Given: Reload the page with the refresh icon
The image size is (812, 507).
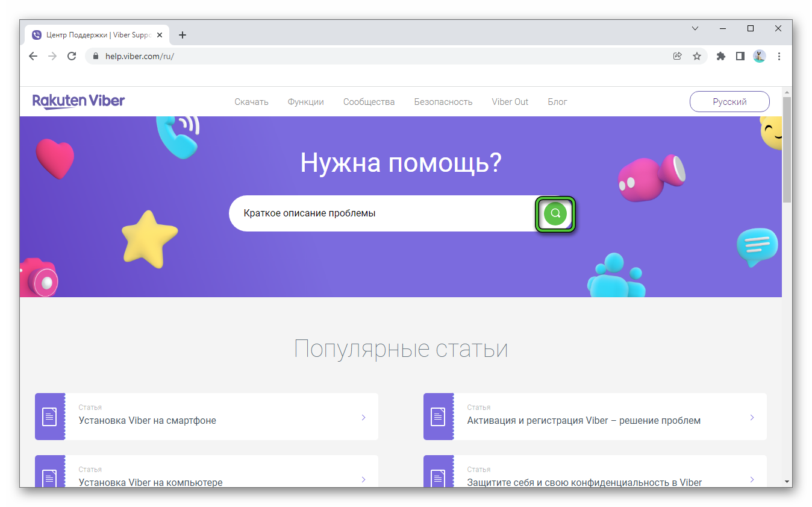Looking at the screenshot, I should pos(72,56).
